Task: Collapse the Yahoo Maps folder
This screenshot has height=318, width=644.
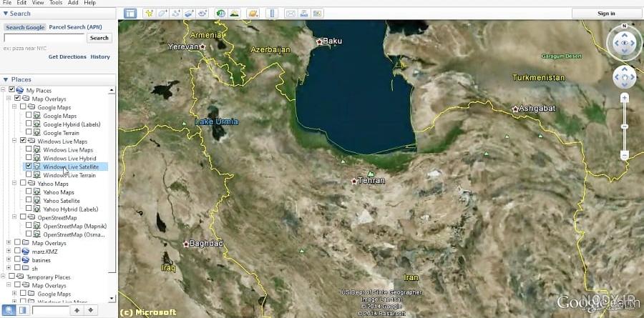Action: click(14, 183)
